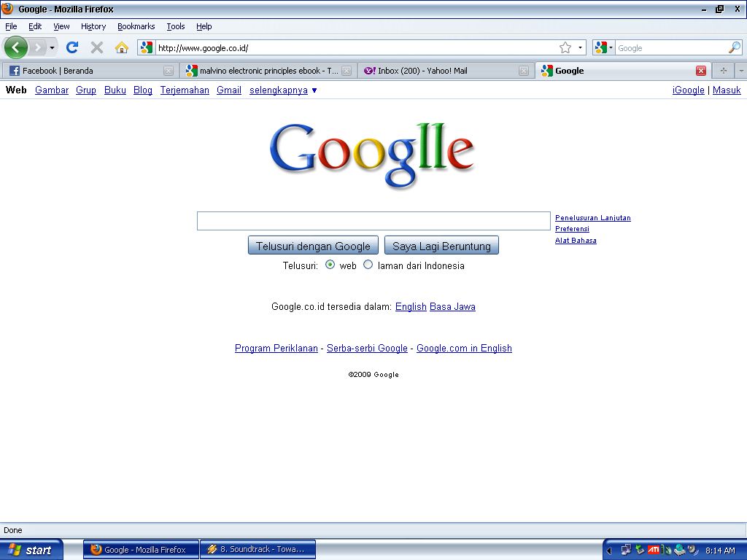This screenshot has height=560, width=747.
Task: Switch language to Basa Jawa
Action: point(452,307)
